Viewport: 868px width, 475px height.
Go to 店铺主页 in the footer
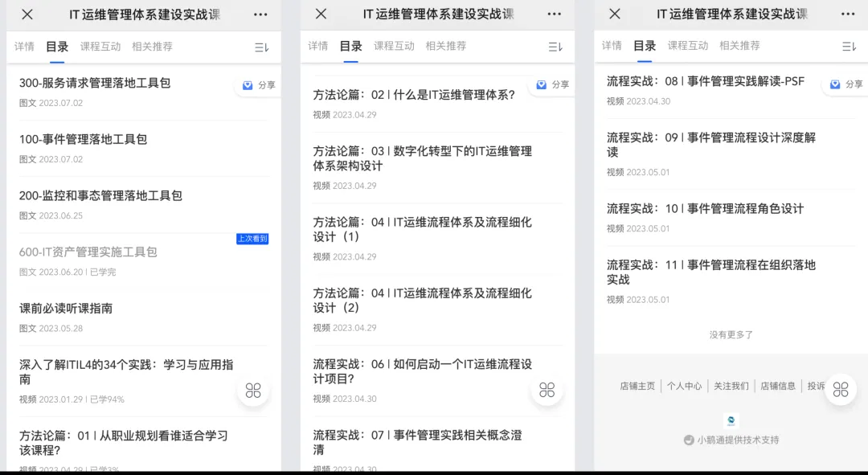coord(637,386)
